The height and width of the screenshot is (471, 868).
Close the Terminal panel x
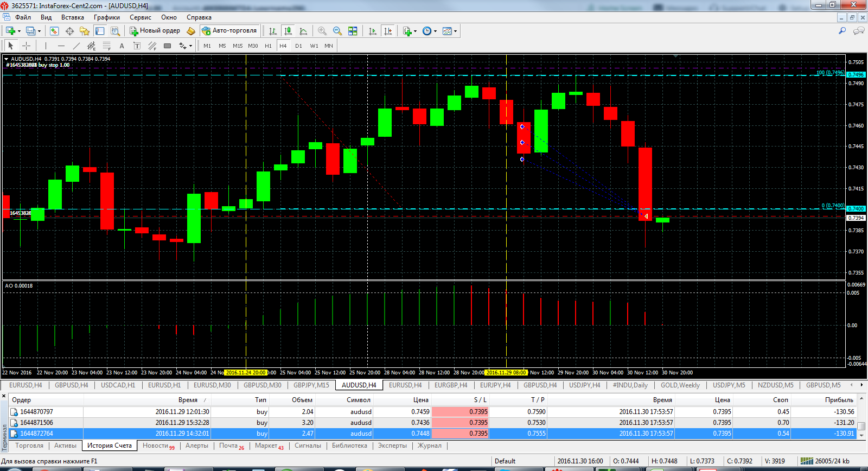4,396
